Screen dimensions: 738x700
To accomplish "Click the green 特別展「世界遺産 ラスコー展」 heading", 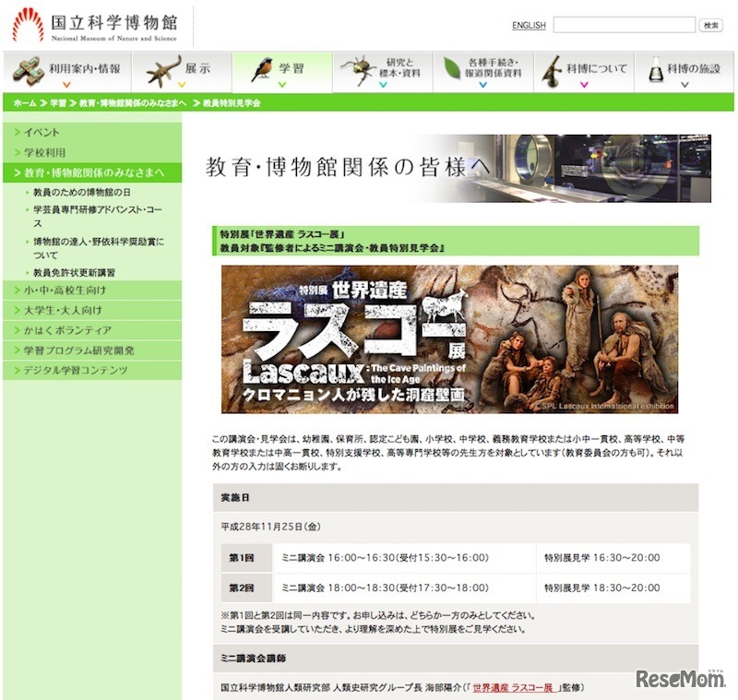I will 456,241.
